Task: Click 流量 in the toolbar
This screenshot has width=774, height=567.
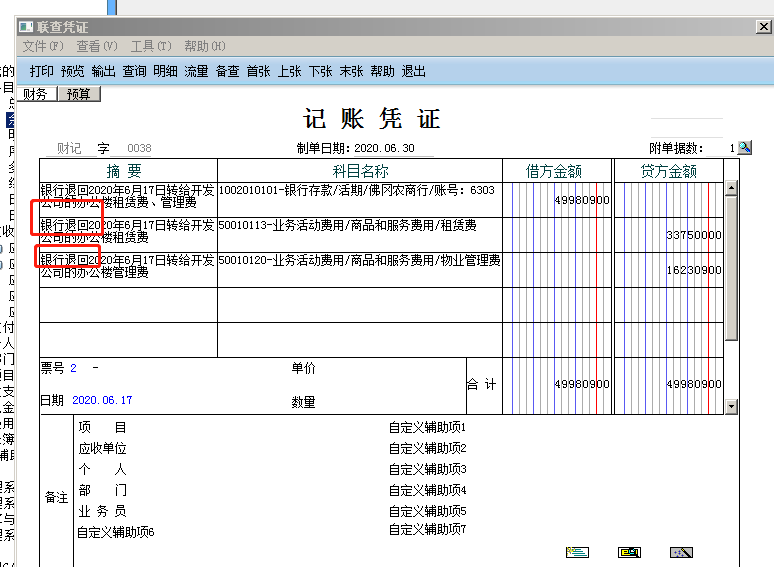Action: 196,72
